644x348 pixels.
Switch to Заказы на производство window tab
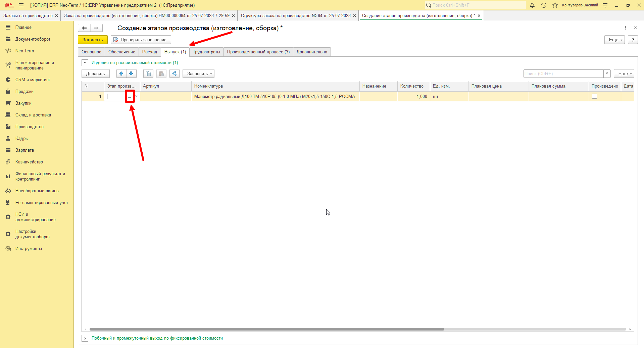coord(28,15)
